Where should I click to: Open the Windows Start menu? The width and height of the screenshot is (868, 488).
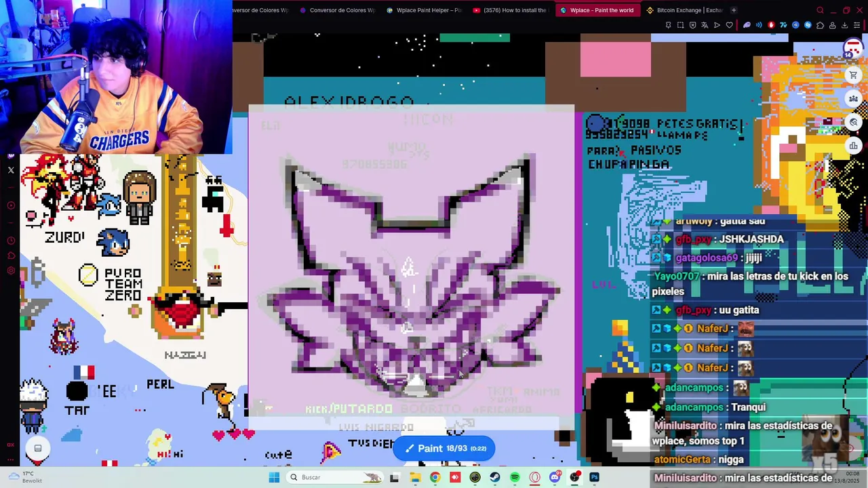click(x=274, y=477)
